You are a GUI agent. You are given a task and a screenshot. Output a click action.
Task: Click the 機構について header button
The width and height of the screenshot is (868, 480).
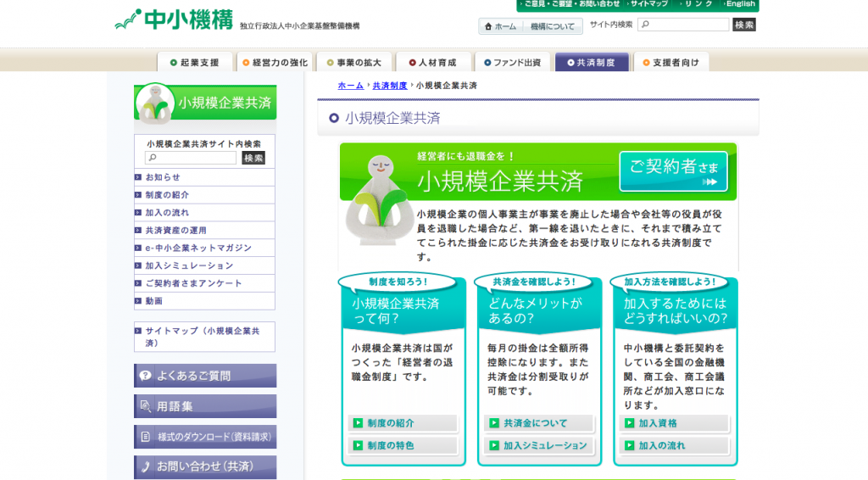[552, 26]
